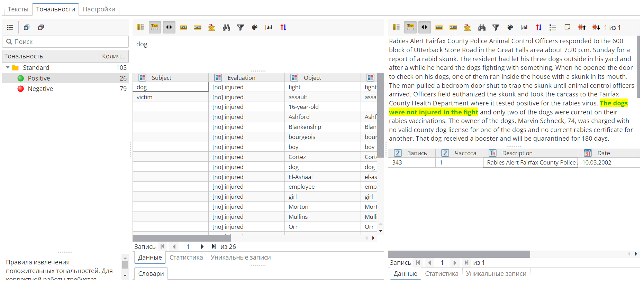Open Уникальные записи tab in middle panel
The height and width of the screenshot is (281, 644).
tap(241, 257)
